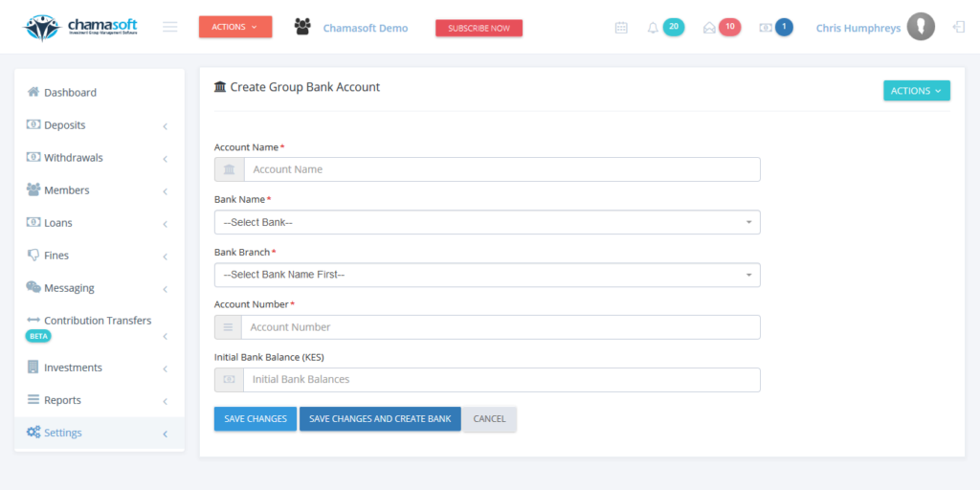The height and width of the screenshot is (490, 980).
Task: Click the Deposits money icon in the sidebar
Action: [33, 124]
